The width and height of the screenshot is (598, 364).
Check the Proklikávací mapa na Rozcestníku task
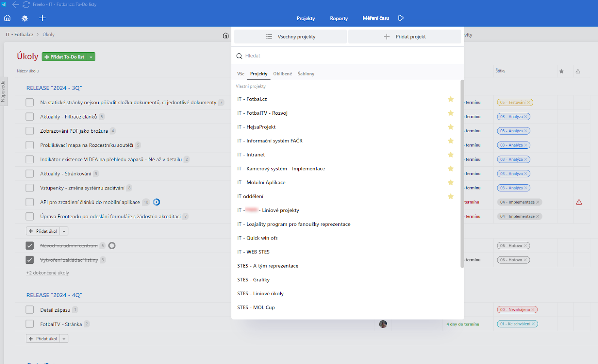(30, 145)
